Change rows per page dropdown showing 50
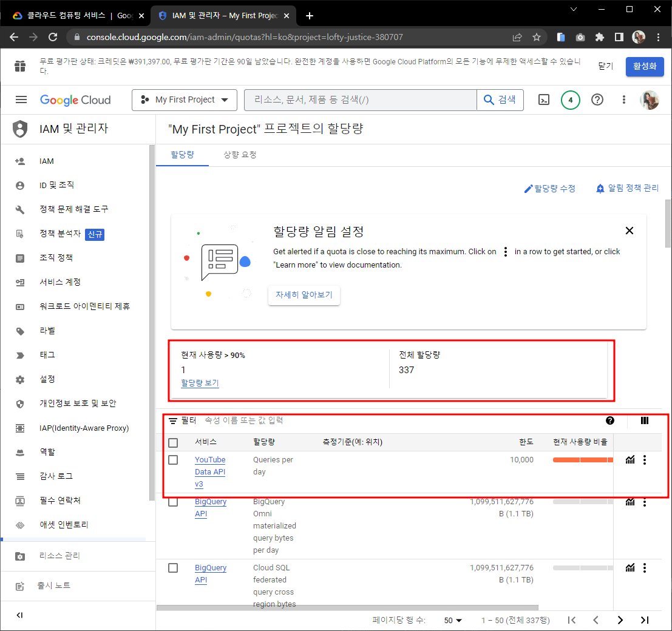 [x=453, y=620]
